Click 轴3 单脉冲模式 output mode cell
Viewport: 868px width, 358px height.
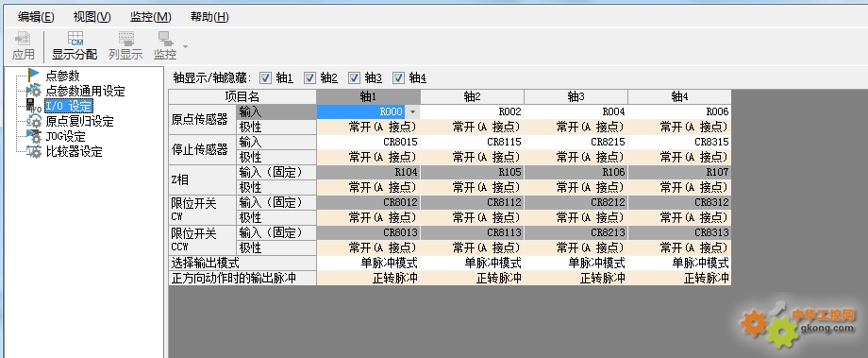coord(576,263)
